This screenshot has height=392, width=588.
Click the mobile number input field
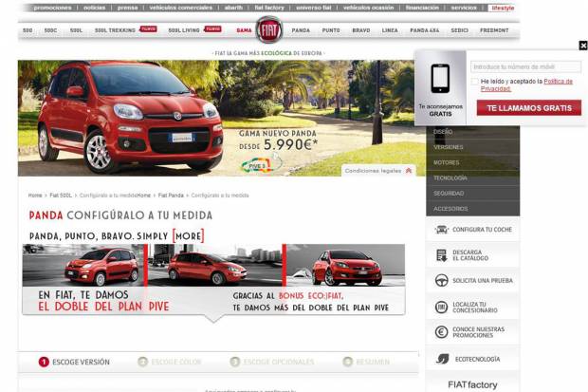pyautogui.click(x=525, y=66)
